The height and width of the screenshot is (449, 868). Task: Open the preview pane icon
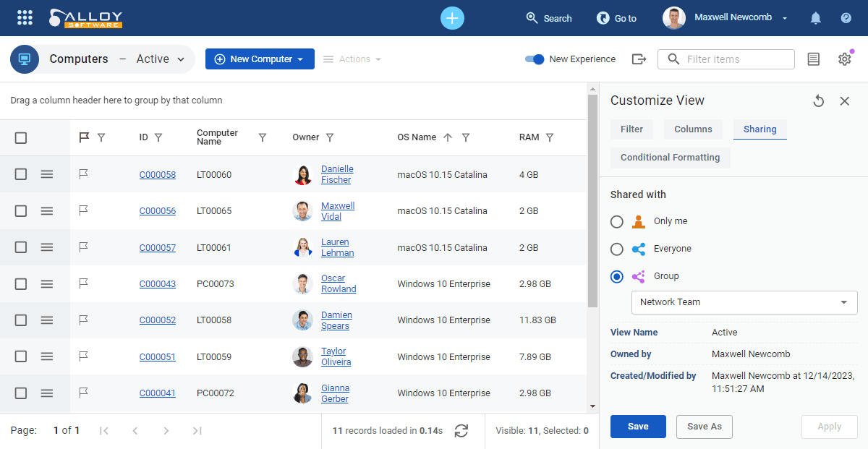tap(814, 59)
